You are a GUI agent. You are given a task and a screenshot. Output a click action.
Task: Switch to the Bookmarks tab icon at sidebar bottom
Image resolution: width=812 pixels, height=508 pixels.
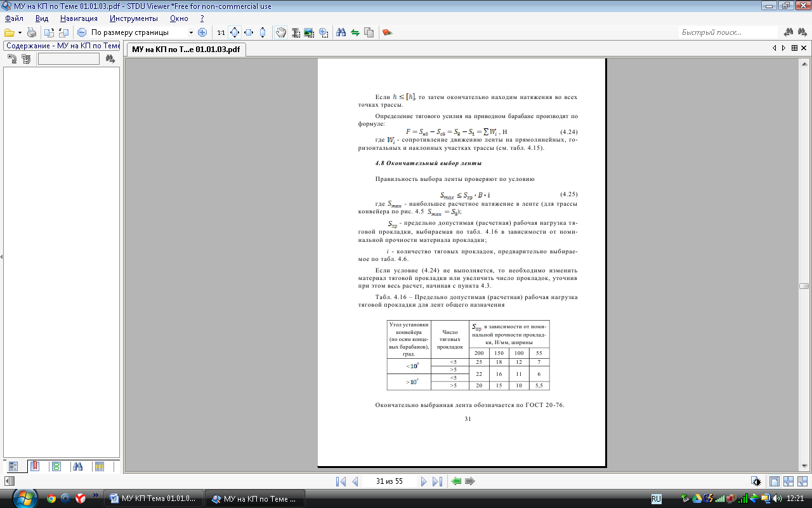click(x=35, y=466)
